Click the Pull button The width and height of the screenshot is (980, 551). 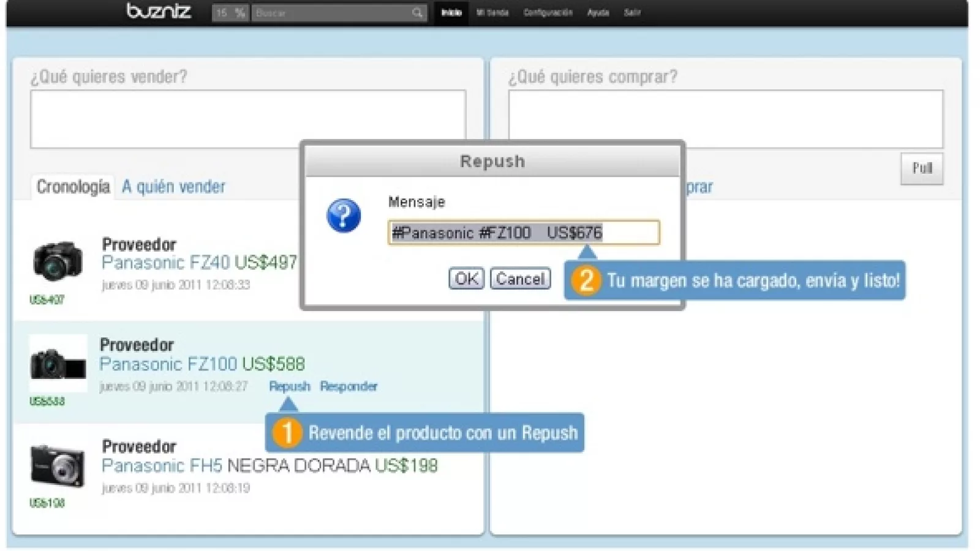[x=922, y=168]
